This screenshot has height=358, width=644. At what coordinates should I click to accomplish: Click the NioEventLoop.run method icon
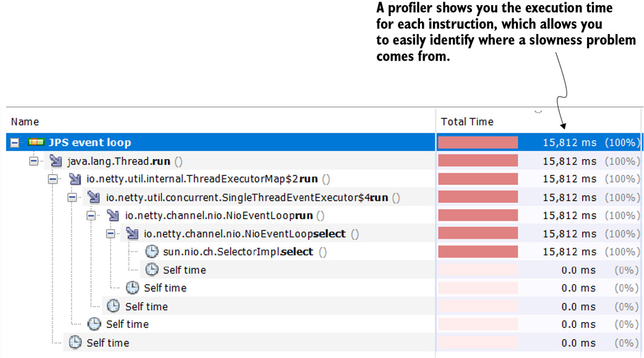click(113, 216)
